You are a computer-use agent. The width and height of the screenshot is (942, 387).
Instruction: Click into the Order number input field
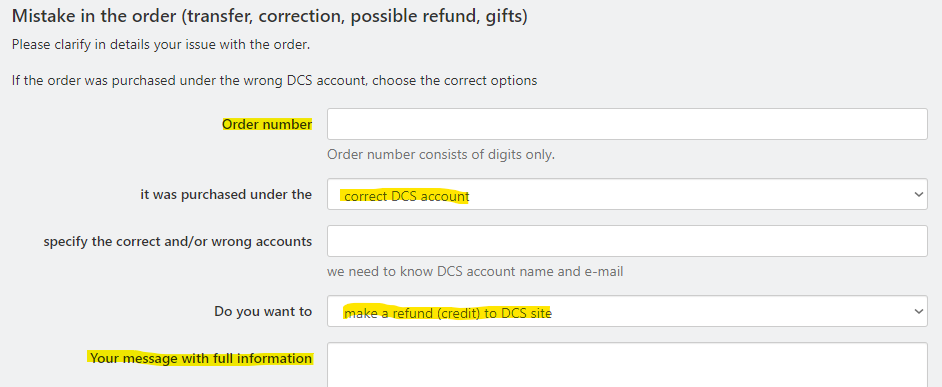627,124
